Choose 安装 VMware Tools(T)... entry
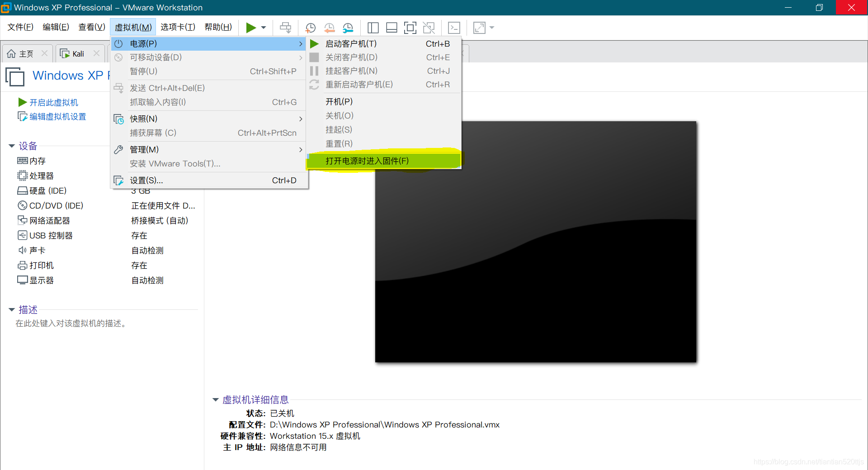 point(208,164)
